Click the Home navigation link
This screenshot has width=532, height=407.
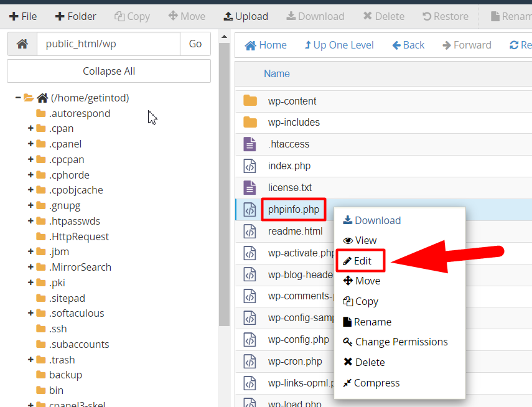(x=266, y=45)
